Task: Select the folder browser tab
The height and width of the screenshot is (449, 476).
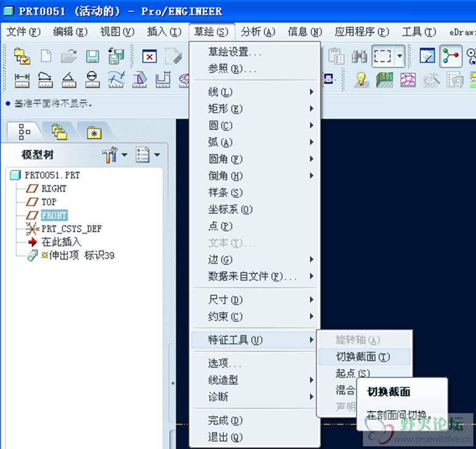Action: 59,132
